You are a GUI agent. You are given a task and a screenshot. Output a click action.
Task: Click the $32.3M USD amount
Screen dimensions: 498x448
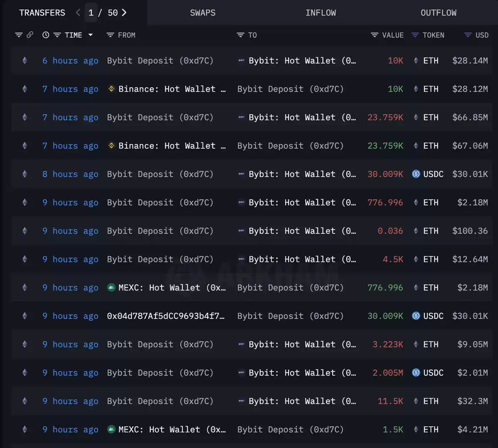click(473, 401)
